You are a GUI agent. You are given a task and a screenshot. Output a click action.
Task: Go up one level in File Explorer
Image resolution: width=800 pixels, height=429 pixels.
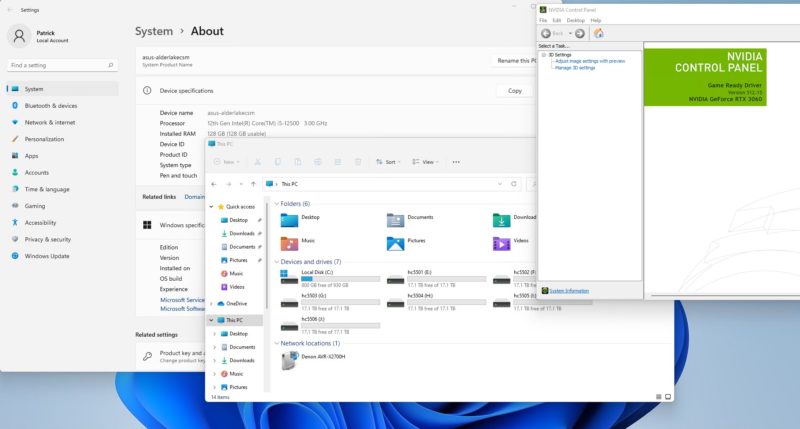tap(253, 184)
